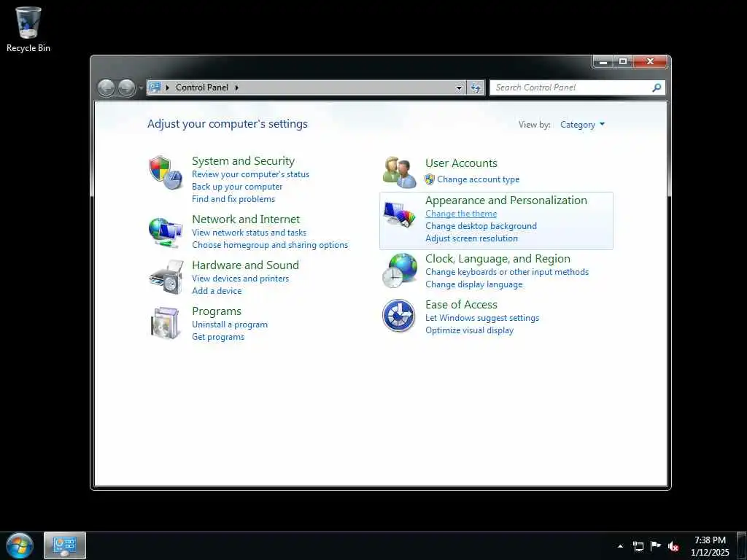
Task: Click the Control Panel icon in address bar
Action: (155, 87)
